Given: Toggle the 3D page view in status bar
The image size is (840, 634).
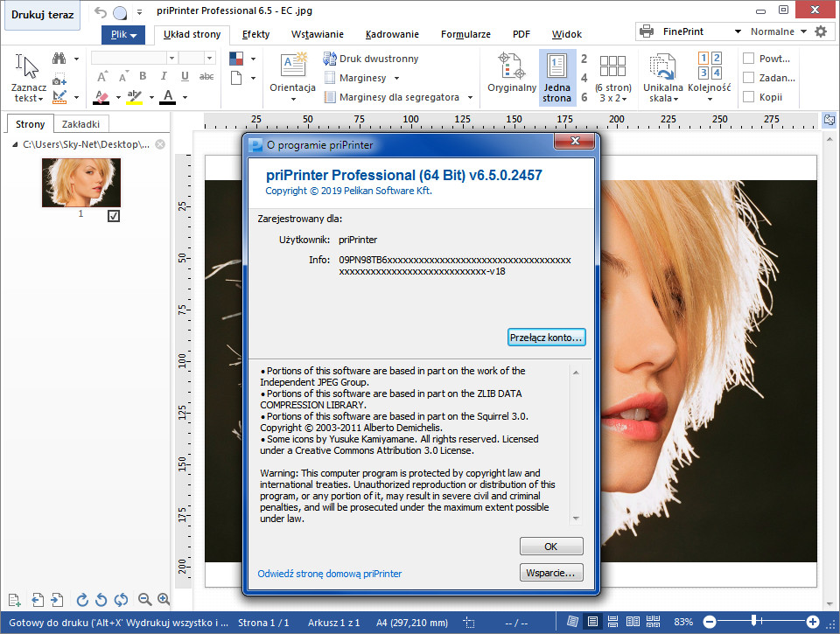Looking at the screenshot, I should point(572,622).
